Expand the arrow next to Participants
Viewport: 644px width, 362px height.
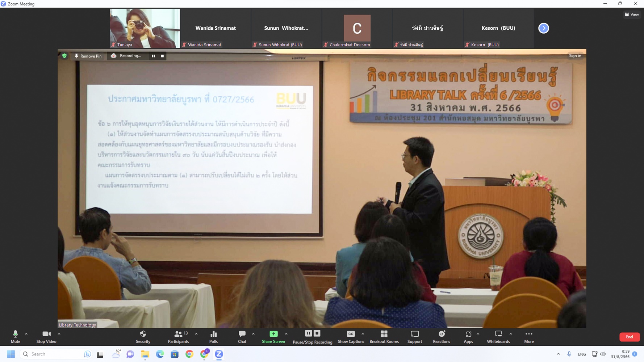(196, 334)
